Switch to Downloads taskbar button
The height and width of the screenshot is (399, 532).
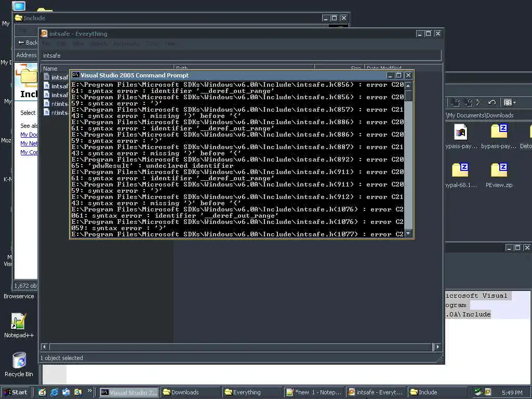point(191,392)
